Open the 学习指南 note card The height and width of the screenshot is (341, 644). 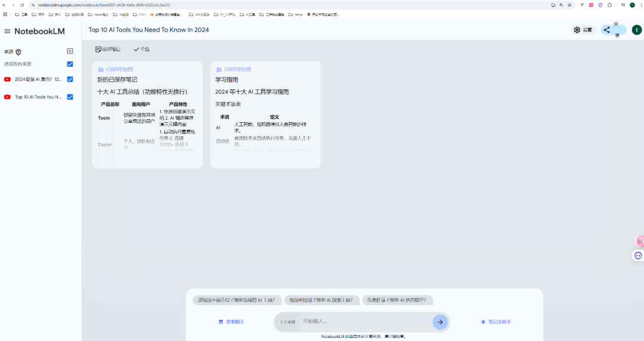pos(265,115)
